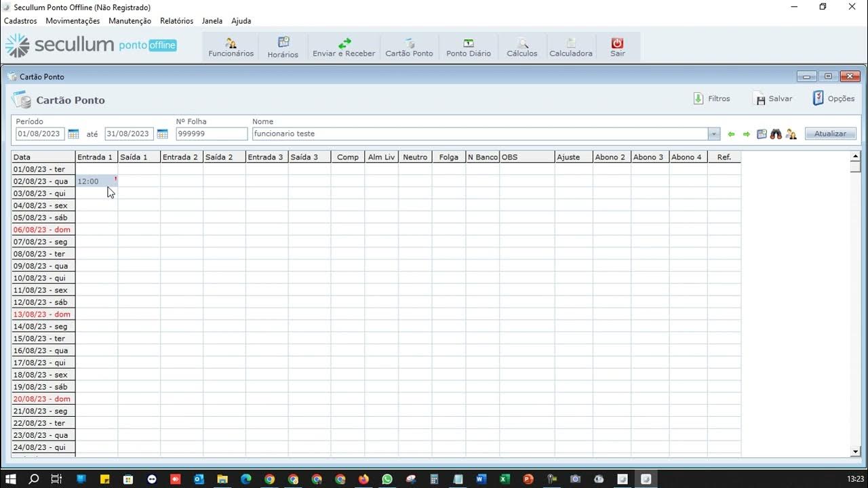Launch the Calculadora tool
Viewport: 868px width, 488px height.
point(571,47)
